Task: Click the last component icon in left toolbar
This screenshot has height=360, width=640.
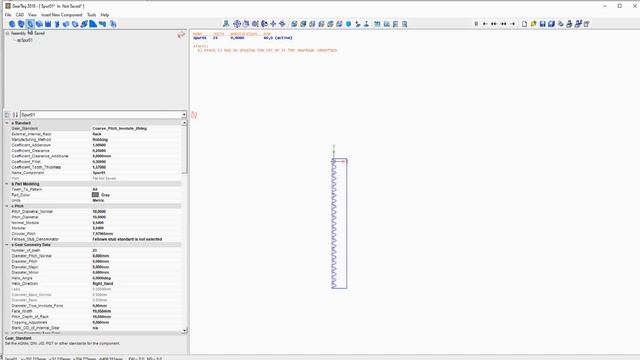Action: [x=113, y=24]
